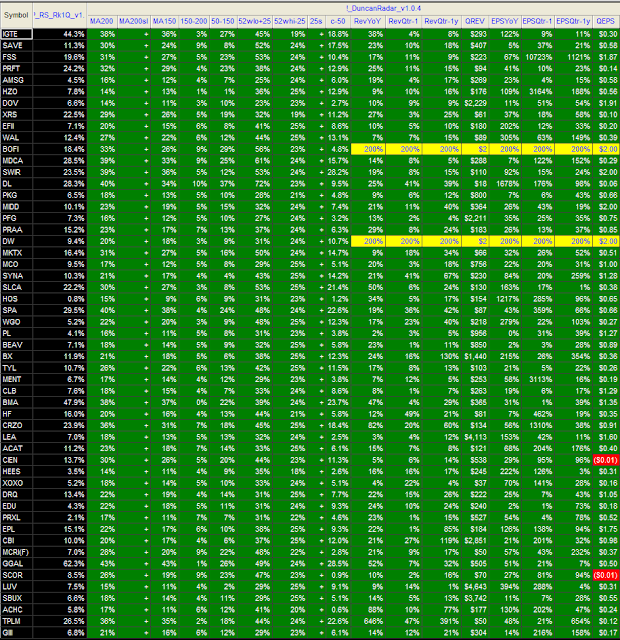620x640 pixels.
Task: Select the MDCA symbol cell
Action: click(16, 161)
